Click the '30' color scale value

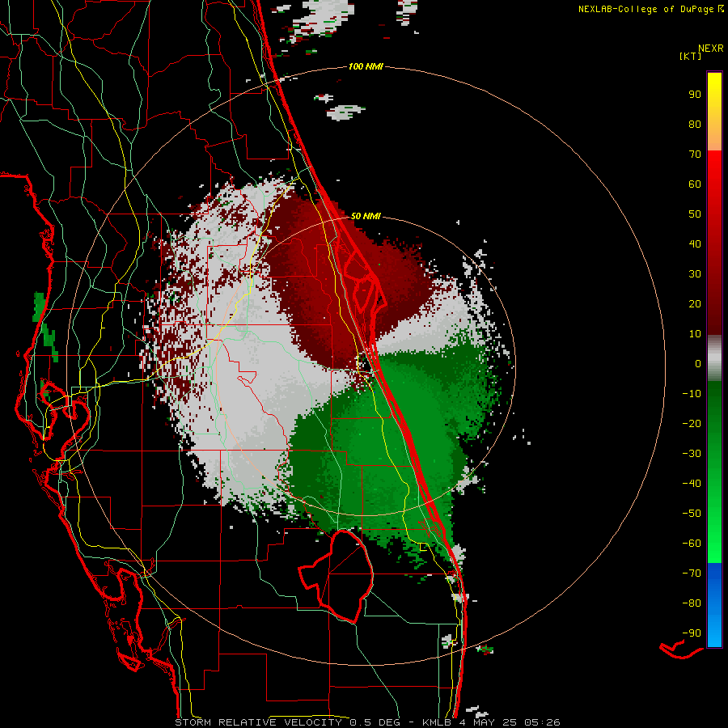point(695,274)
